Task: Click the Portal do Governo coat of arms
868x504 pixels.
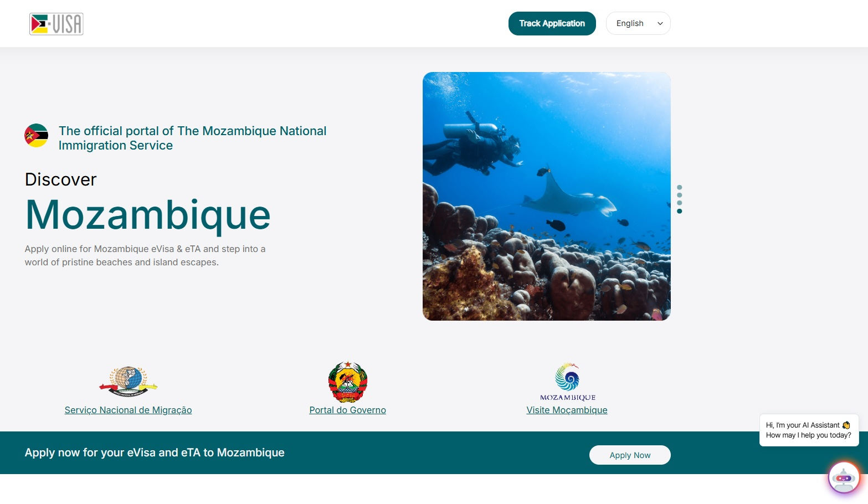Action: coord(347,381)
